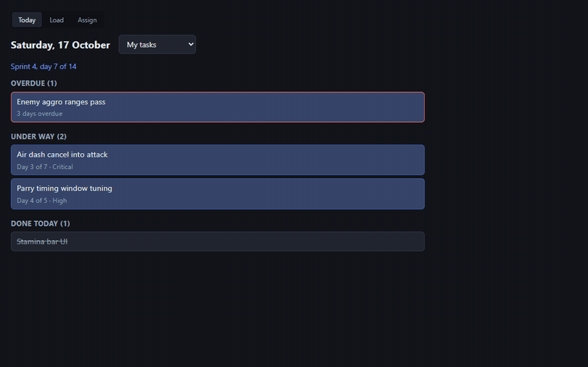Image resolution: width=588 pixels, height=367 pixels.
Task: Open the completed Stamina bar UI task
Action: (x=218, y=242)
